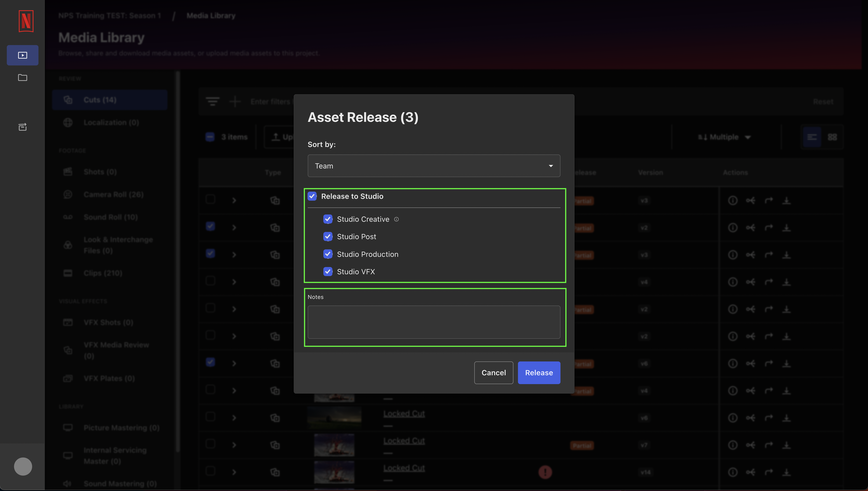The image size is (868, 491).
Task: Select Sound Roll (10) in sidebar
Action: coord(110,217)
